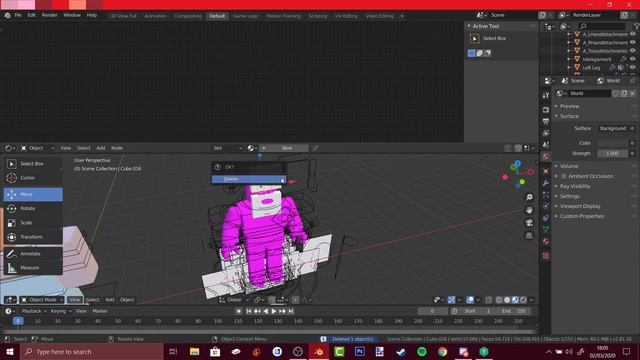Image resolution: width=640 pixels, height=360 pixels.
Task: Open the Render properties tab
Action: coord(546,110)
